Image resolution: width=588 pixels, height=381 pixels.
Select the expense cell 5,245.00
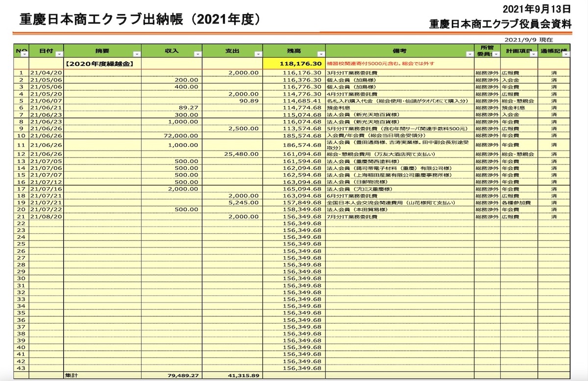pos(232,203)
